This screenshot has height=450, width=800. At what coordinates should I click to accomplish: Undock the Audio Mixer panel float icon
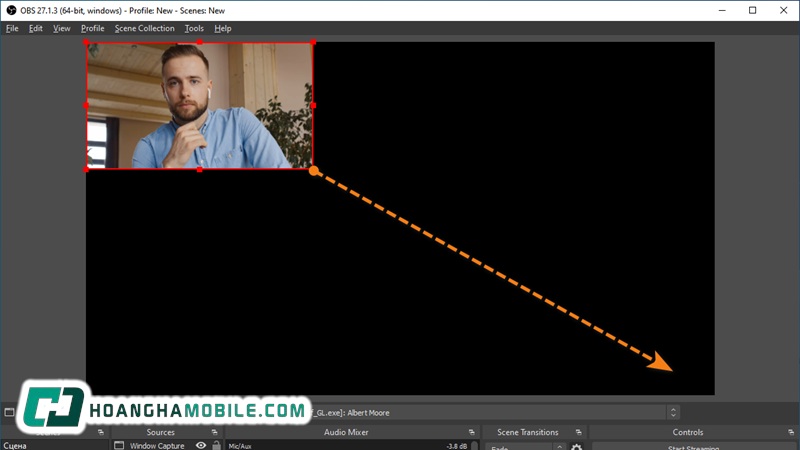pyautogui.click(x=471, y=432)
